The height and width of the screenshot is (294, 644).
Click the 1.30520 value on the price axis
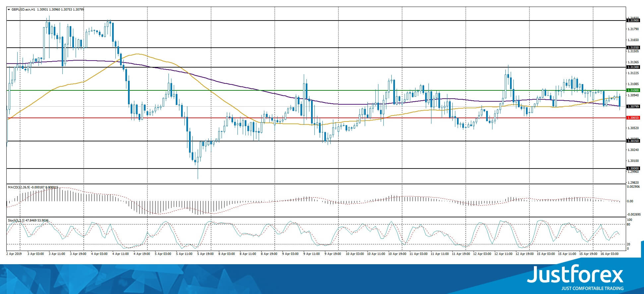point(633,128)
